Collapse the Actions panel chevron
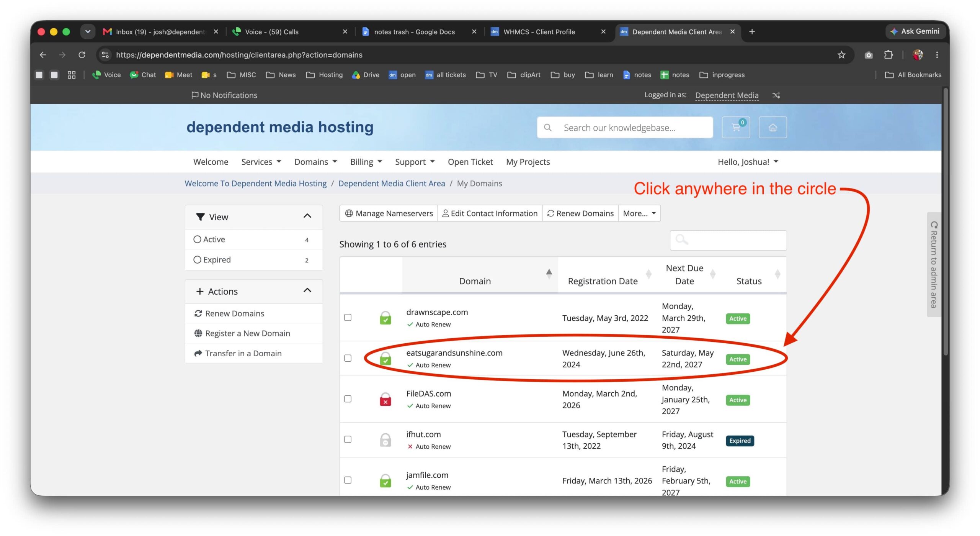The width and height of the screenshot is (980, 536). click(307, 291)
